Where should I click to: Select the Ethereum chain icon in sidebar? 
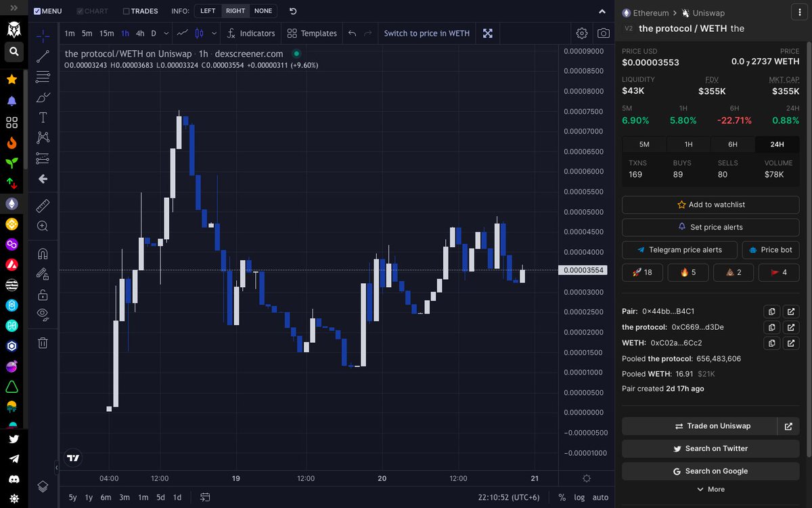click(x=12, y=203)
